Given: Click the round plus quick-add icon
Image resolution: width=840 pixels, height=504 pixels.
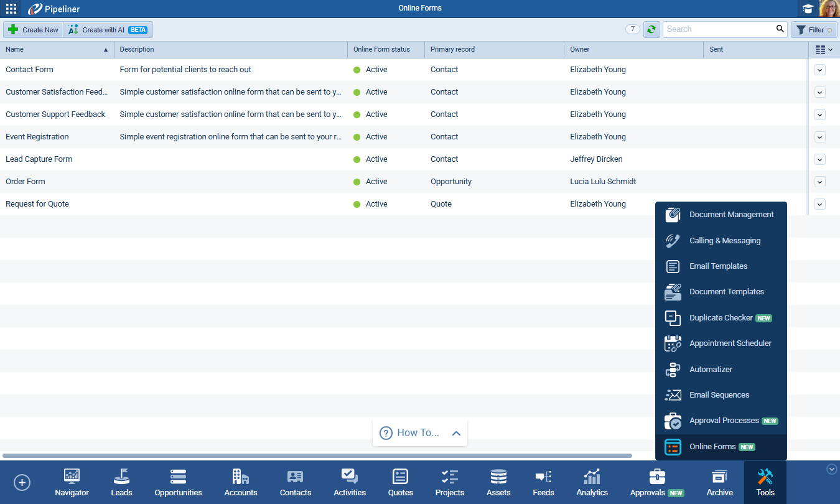Looking at the screenshot, I should 22,482.
